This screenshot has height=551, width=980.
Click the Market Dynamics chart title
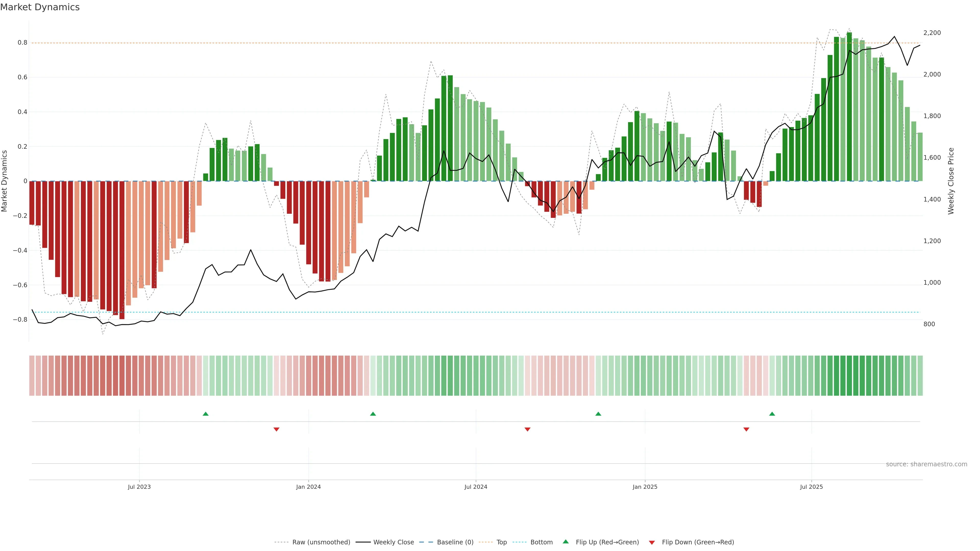click(40, 7)
